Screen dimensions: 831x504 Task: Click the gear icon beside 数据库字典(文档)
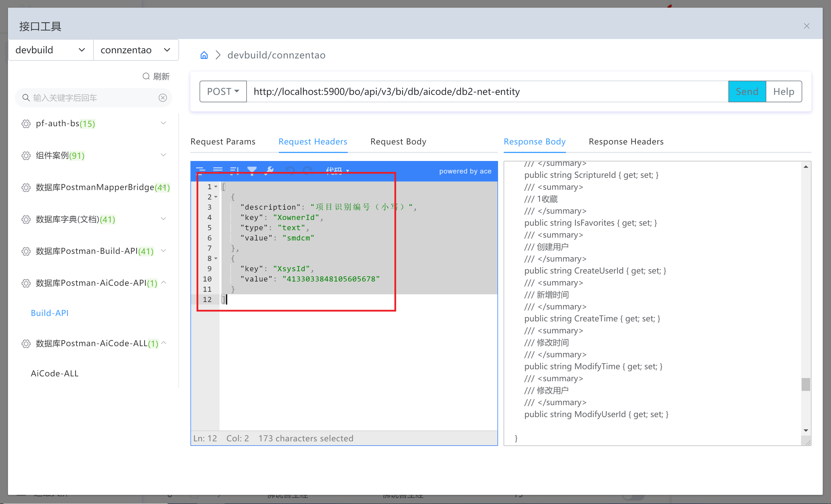[26, 219]
